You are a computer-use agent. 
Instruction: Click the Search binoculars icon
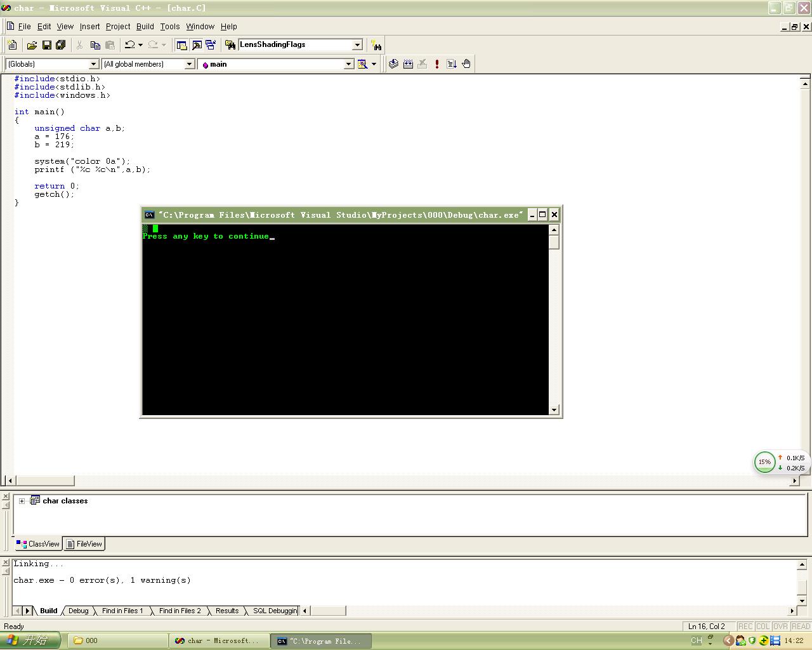coord(377,45)
